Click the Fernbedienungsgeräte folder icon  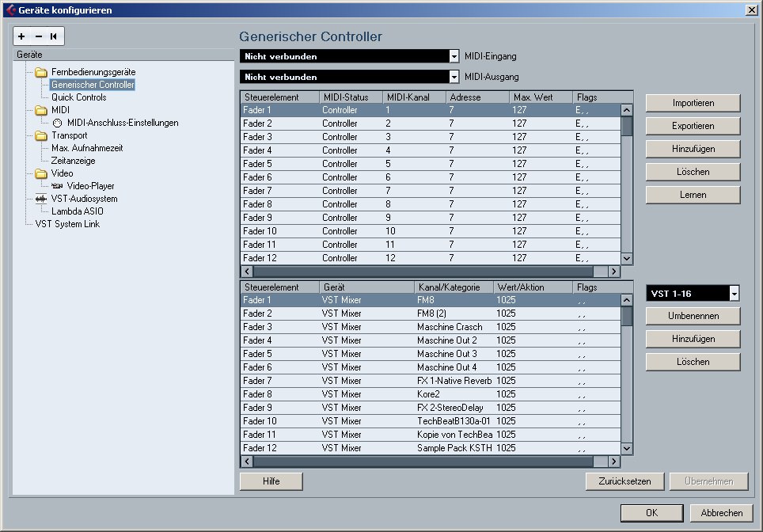pyautogui.click(x=41, y=72)
